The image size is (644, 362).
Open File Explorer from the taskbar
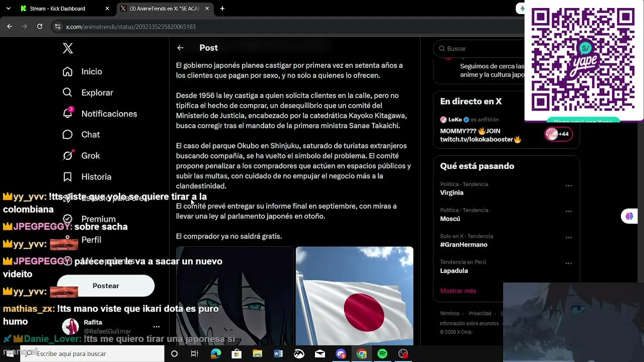click(x=257, y=354)
